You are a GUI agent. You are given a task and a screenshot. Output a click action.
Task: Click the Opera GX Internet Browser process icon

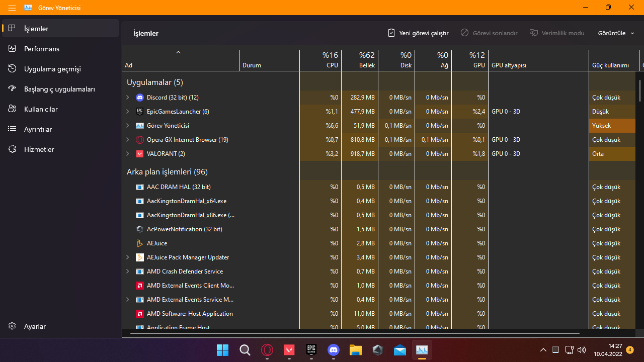pyautogui.click(x=140, y=140)
